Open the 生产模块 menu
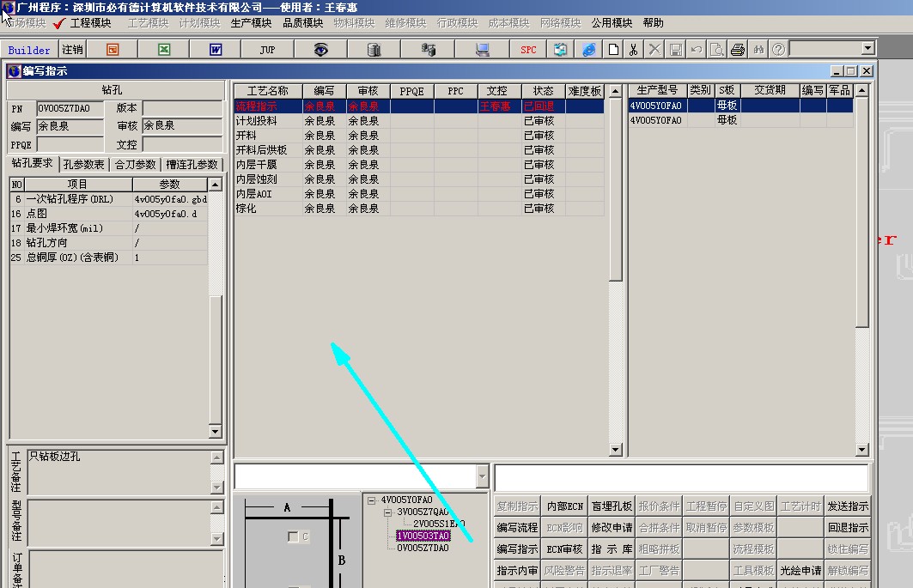The image size is (913, 588). (251, 22)
